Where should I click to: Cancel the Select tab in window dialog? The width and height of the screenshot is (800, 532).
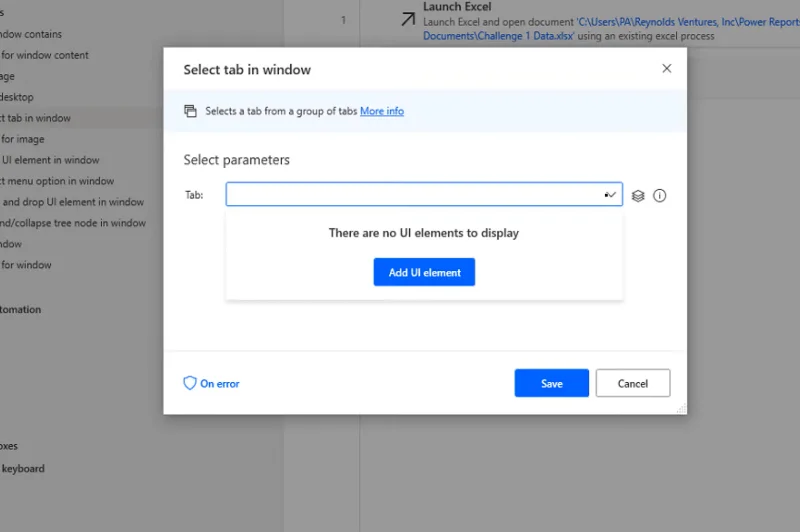tap(633, 383)
